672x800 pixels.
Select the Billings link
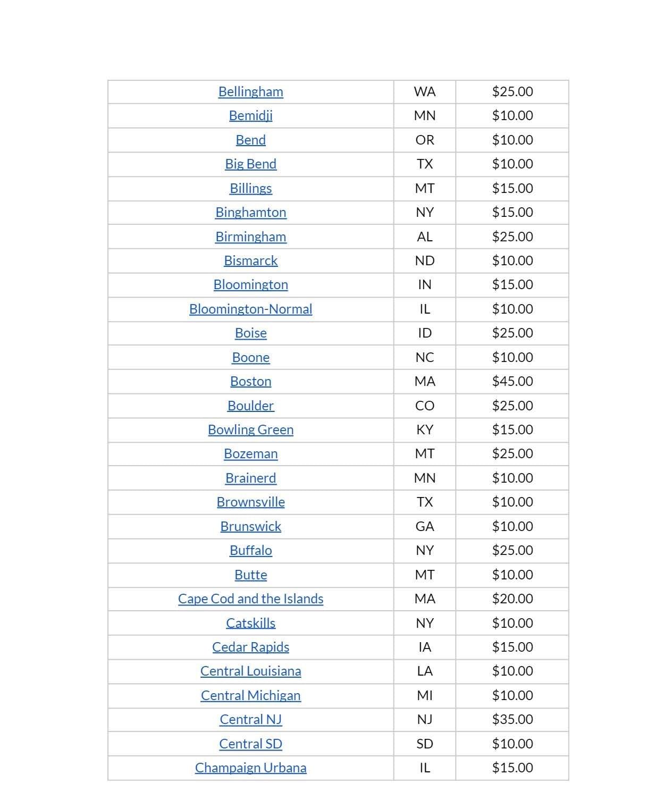point(250,188)
